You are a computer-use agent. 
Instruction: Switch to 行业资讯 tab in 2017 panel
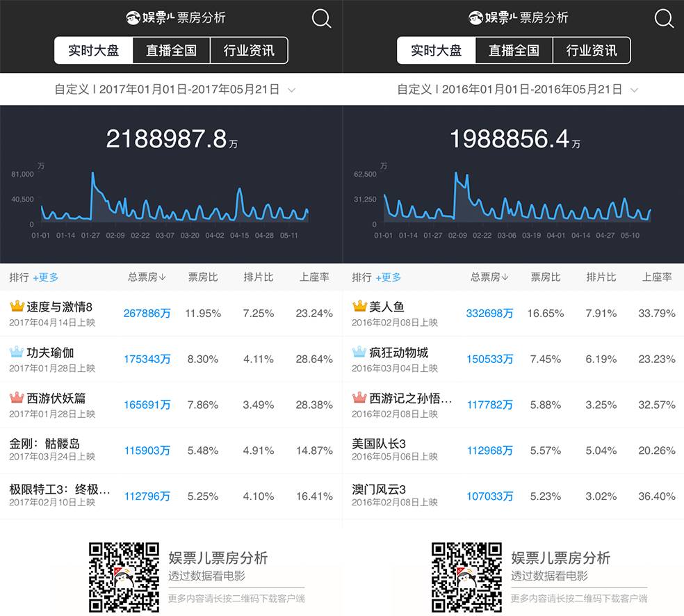click(249, 50)
